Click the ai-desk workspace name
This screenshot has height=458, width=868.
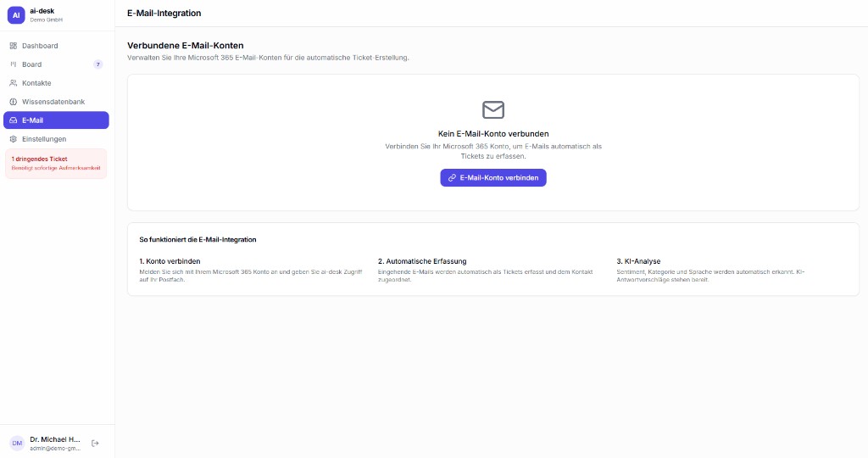[x=42, y=11]
